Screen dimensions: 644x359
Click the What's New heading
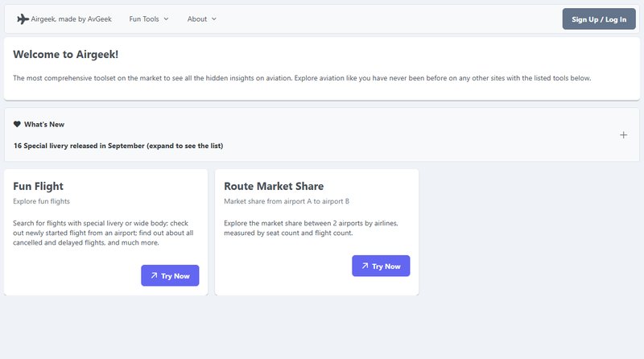coord(44,125)
